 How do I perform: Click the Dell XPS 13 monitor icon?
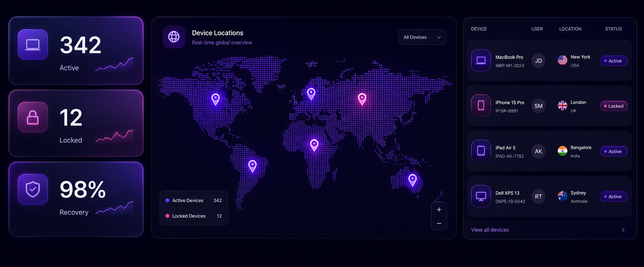(x=481, y=196)
